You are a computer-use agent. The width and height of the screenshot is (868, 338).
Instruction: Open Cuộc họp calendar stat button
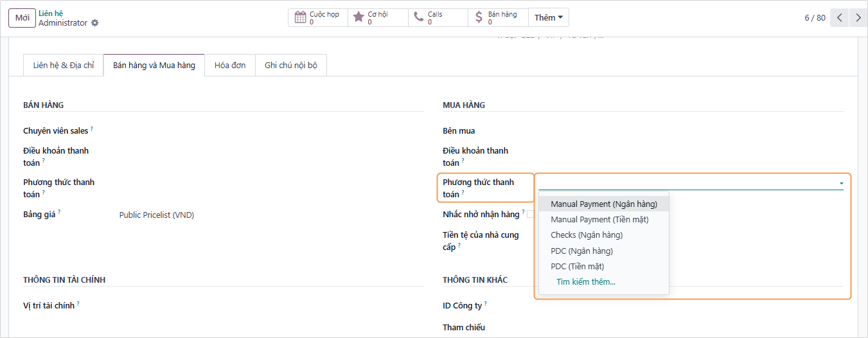click(317, 17)
